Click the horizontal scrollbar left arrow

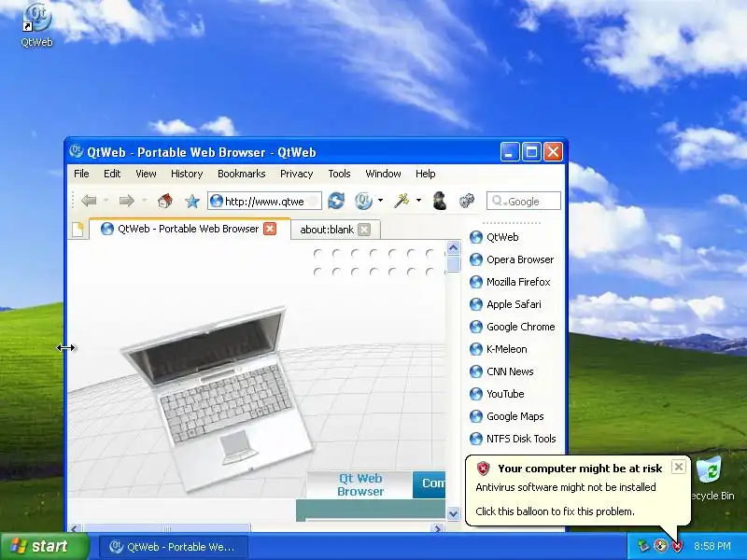(75, 528)
